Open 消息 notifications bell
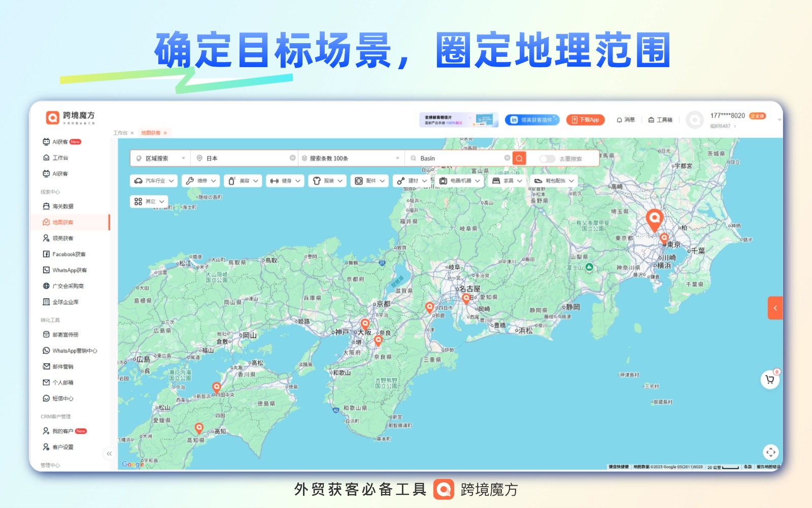 pyautogui.click(x=626, y=120)
